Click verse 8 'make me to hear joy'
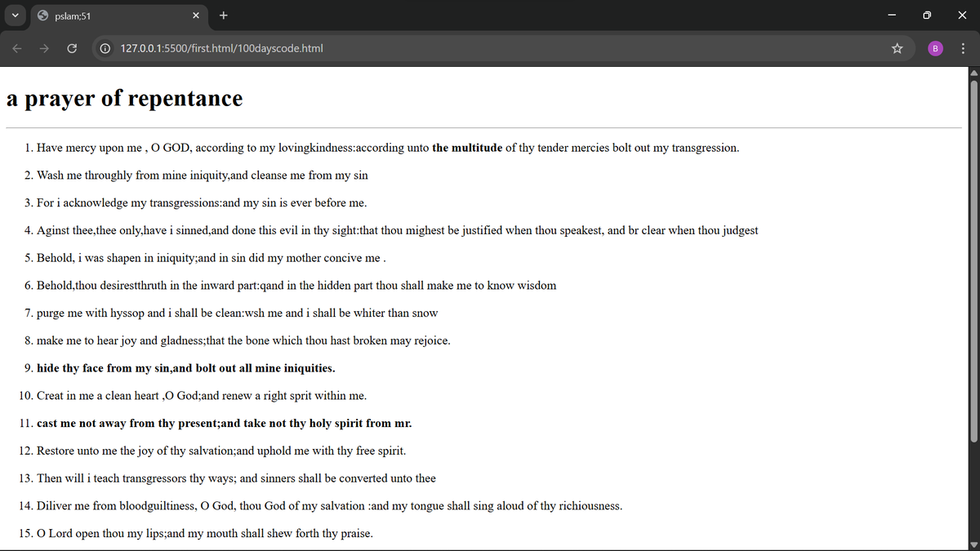The height and width of the screenshot is (551, 980). click(x=243, y=340)
